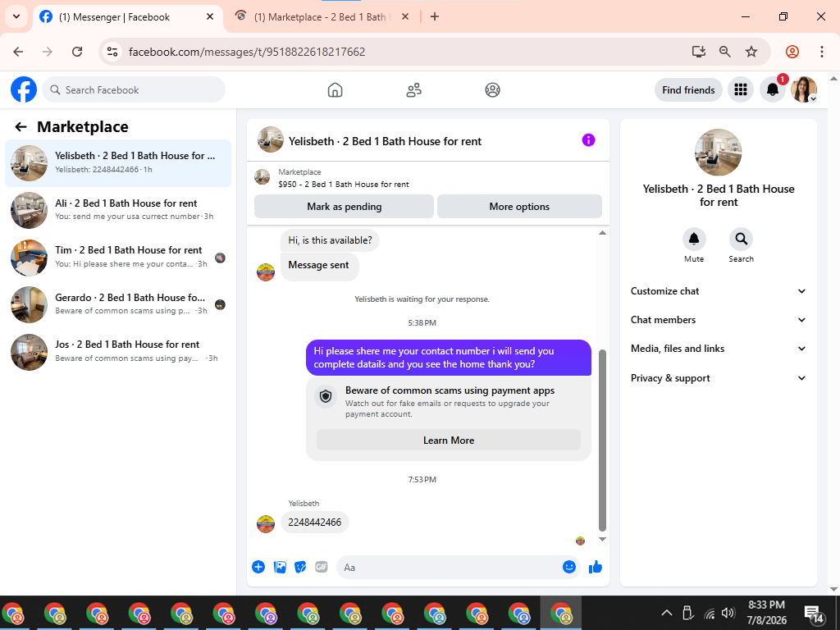Go to the Home feed icon
Viewport: 840px width, 630px height.
[x=335, y=90]
